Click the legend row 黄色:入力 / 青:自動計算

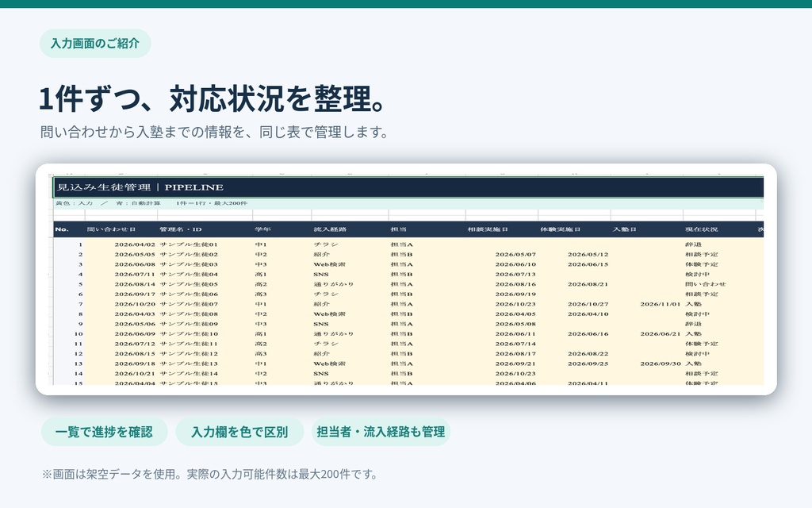point(408,203)
